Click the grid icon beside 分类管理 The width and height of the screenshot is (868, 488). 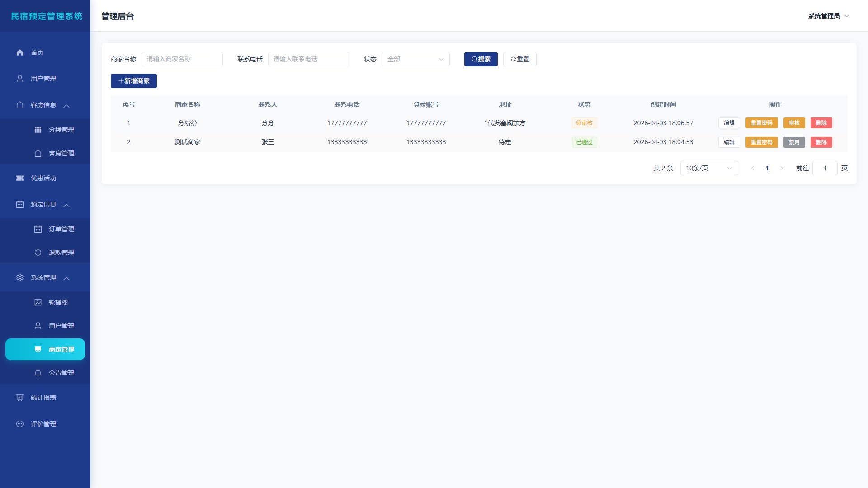pyautogui.click(x=38, y=130)
